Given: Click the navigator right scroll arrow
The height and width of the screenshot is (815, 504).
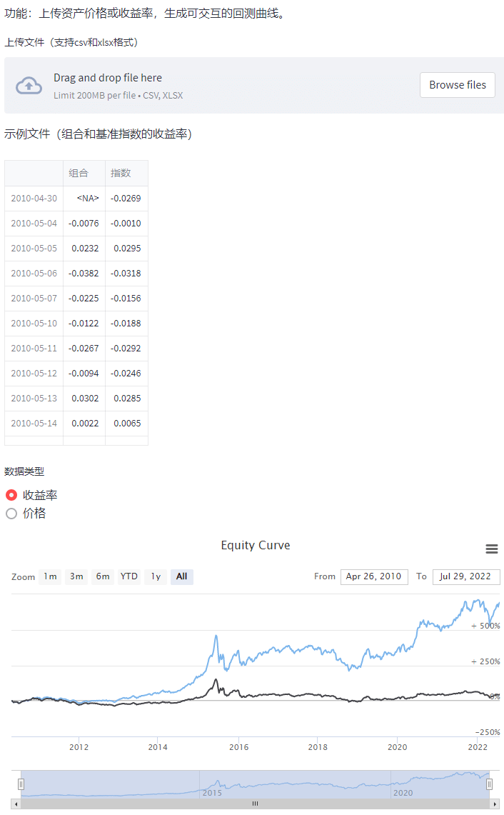Looking at the screenshot, I should (x=494, y=804).
